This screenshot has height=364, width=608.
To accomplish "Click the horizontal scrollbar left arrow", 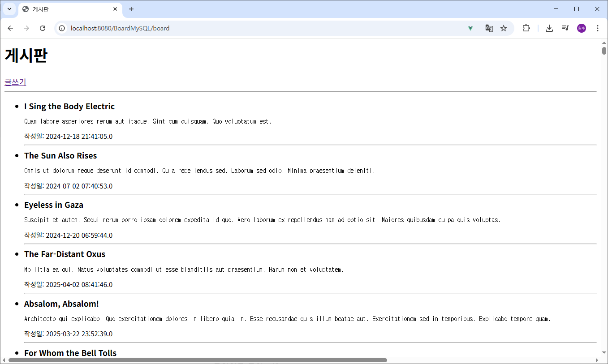I will pos(4,360).
